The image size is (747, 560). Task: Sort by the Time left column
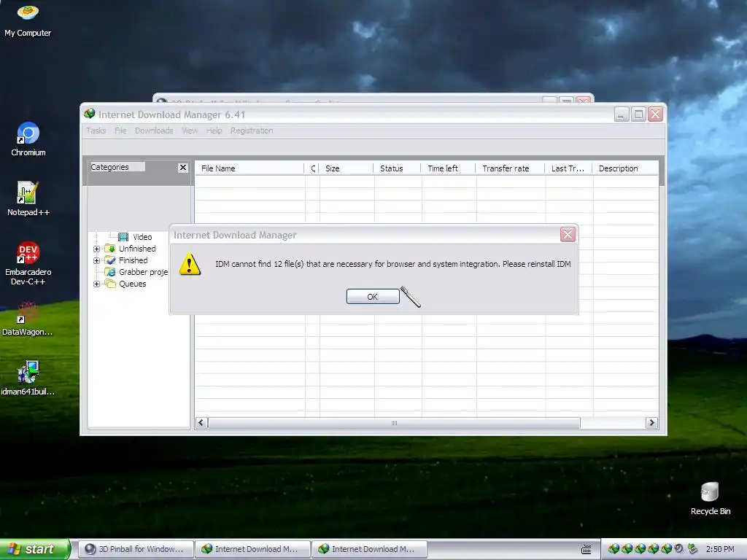449,168
